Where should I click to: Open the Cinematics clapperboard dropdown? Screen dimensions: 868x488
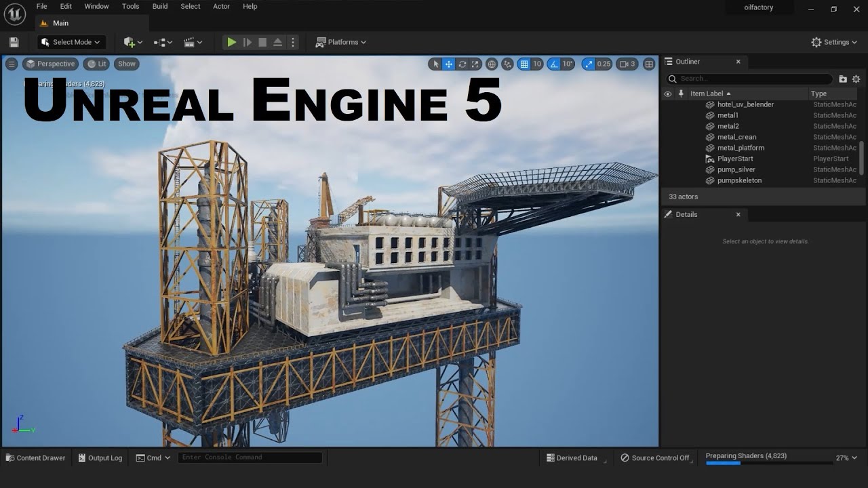point(193,42)
